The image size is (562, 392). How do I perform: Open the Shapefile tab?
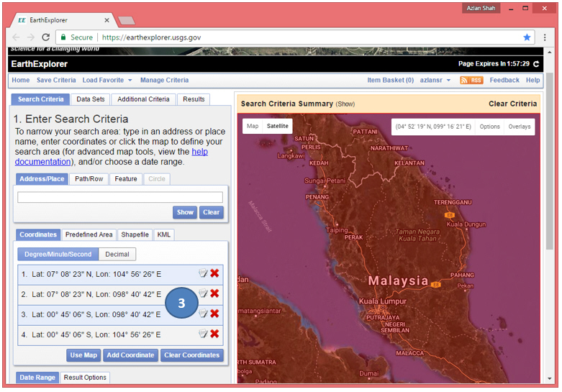(135, 234)
